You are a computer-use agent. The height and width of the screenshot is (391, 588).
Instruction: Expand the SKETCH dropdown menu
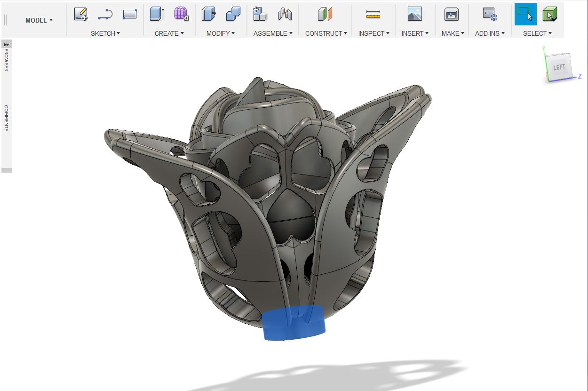coord(105,33)
